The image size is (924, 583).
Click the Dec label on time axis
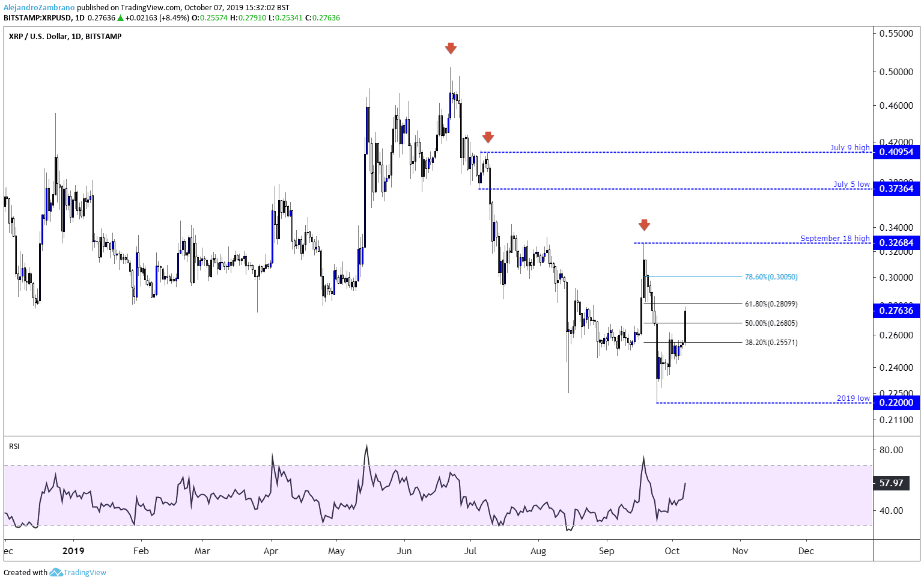(x=806, y=551)
